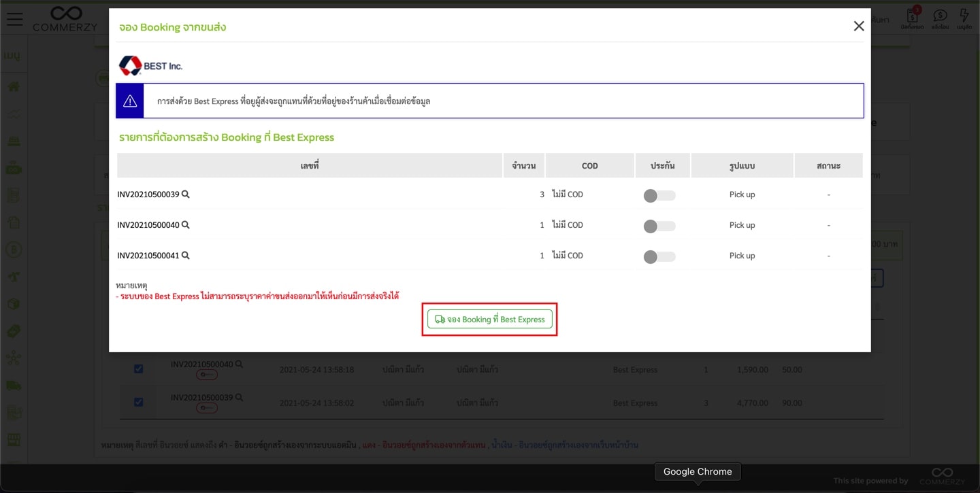Click ไม่มี COD value for INV20210500041
Viewport: 980px width, 493px height.
[x=568, y=256]
